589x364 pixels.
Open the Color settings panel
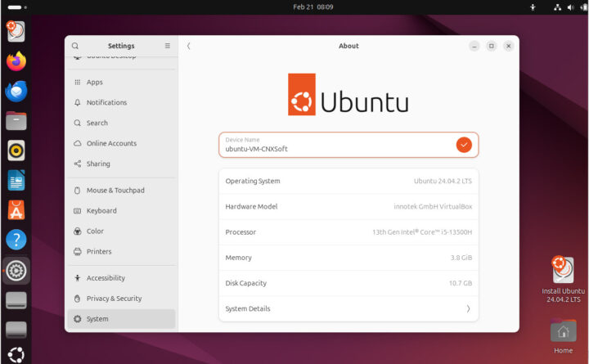click(95, 231)
